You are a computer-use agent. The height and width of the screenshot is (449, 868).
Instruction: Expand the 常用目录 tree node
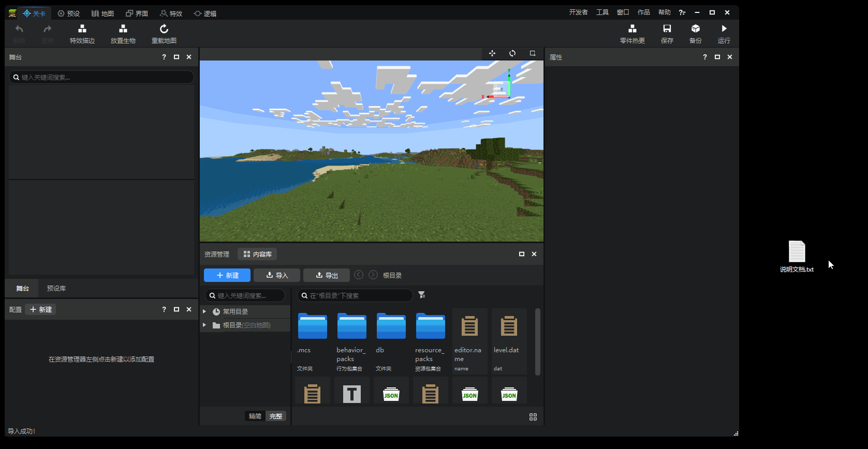pos(204,311)
